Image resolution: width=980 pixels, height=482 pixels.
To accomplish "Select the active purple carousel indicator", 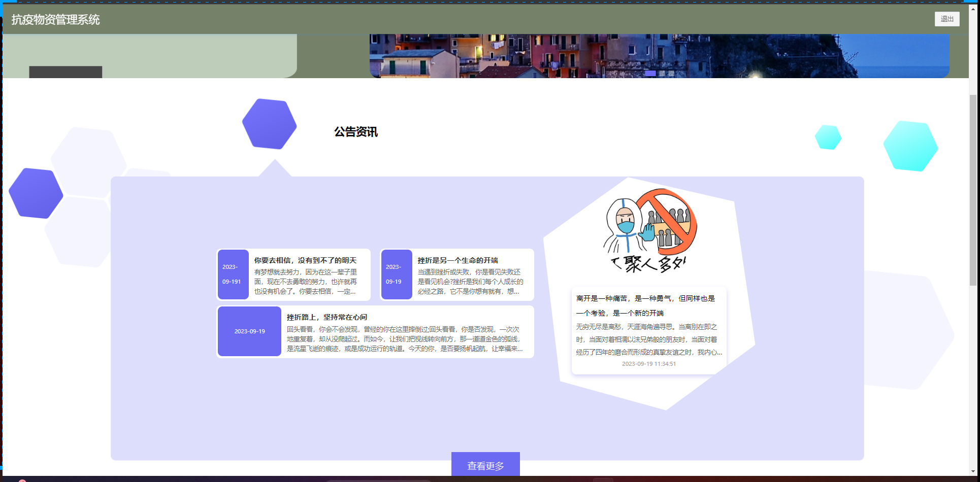I will coord(650,74).
